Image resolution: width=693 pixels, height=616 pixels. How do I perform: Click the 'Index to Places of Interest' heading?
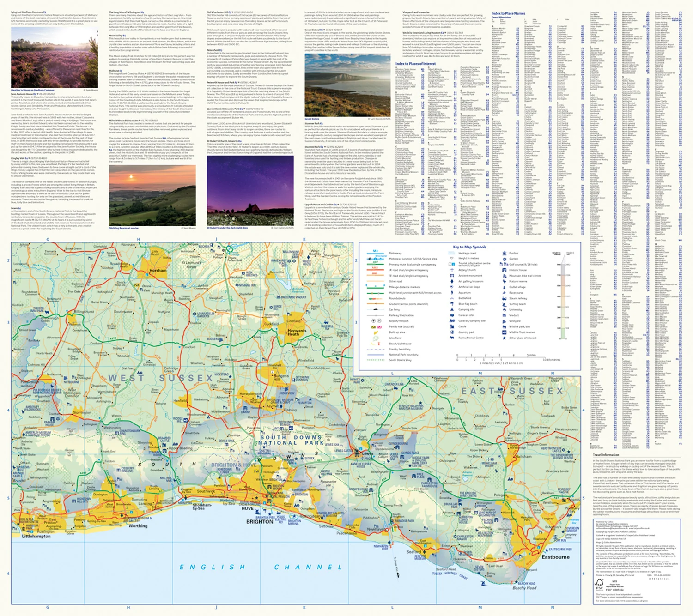415,63
